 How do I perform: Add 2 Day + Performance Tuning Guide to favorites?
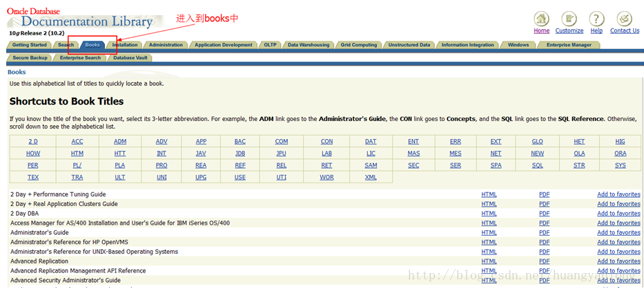tap(618, 194)
